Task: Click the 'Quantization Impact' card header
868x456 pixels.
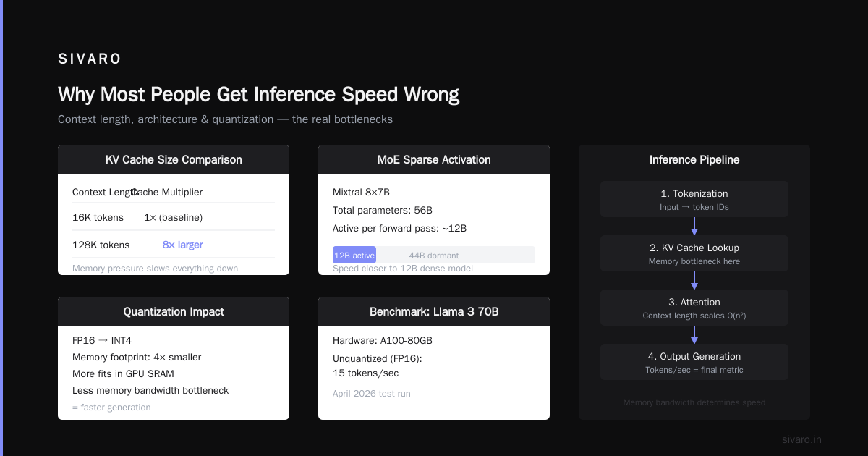Action: pos(174,311)
